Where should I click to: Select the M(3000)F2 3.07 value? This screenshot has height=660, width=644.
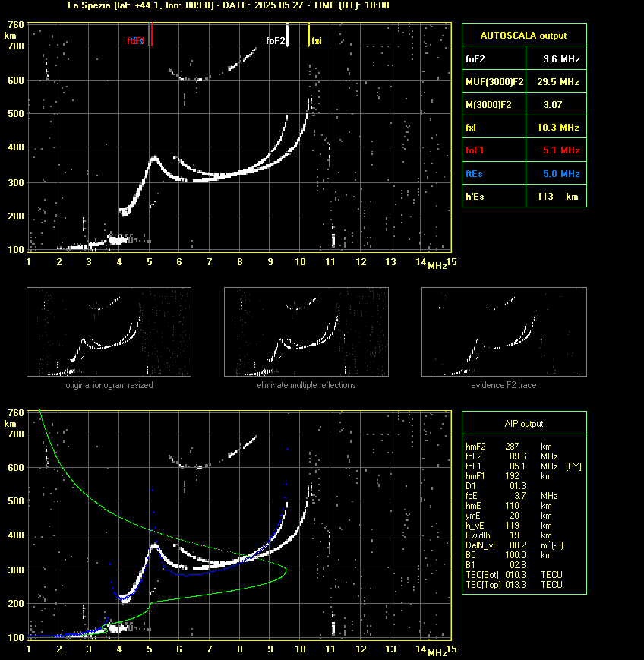point(552,104)
